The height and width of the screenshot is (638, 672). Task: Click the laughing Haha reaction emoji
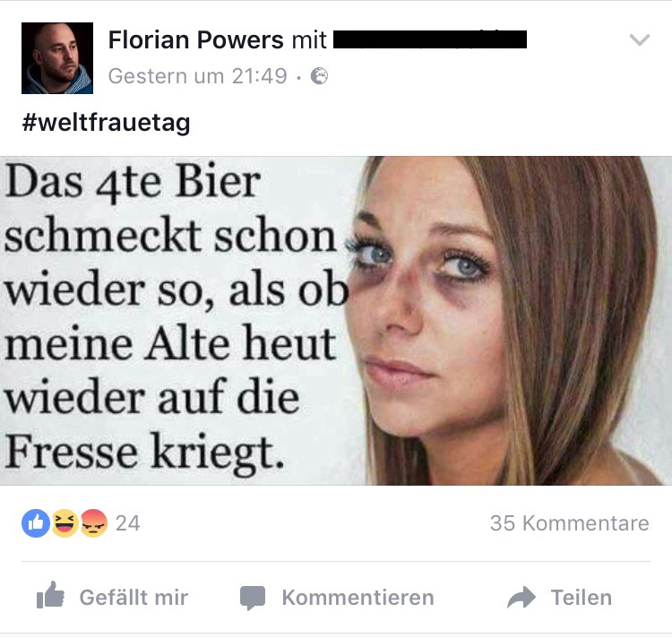coord(65,523)
